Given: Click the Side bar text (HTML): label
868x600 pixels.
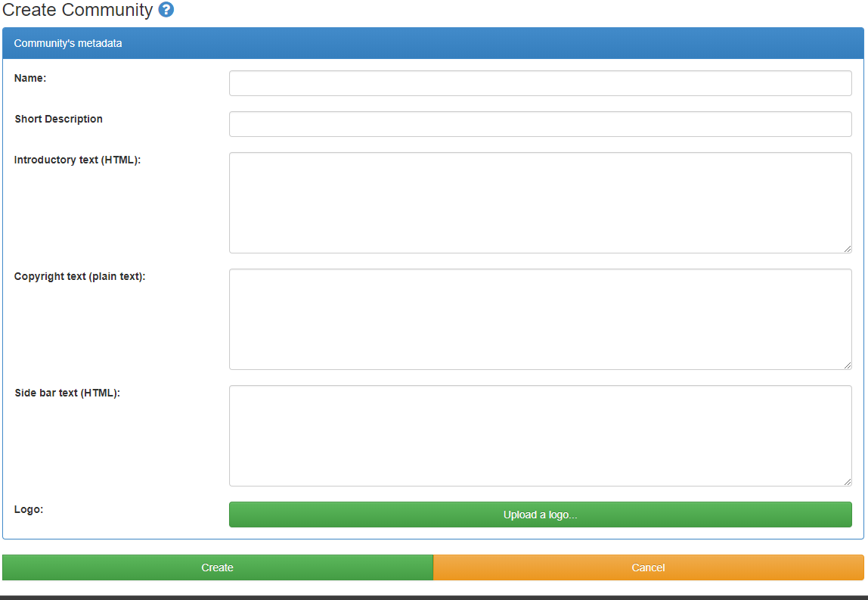Looking at the screenshot, I should [x=67, y=393].
